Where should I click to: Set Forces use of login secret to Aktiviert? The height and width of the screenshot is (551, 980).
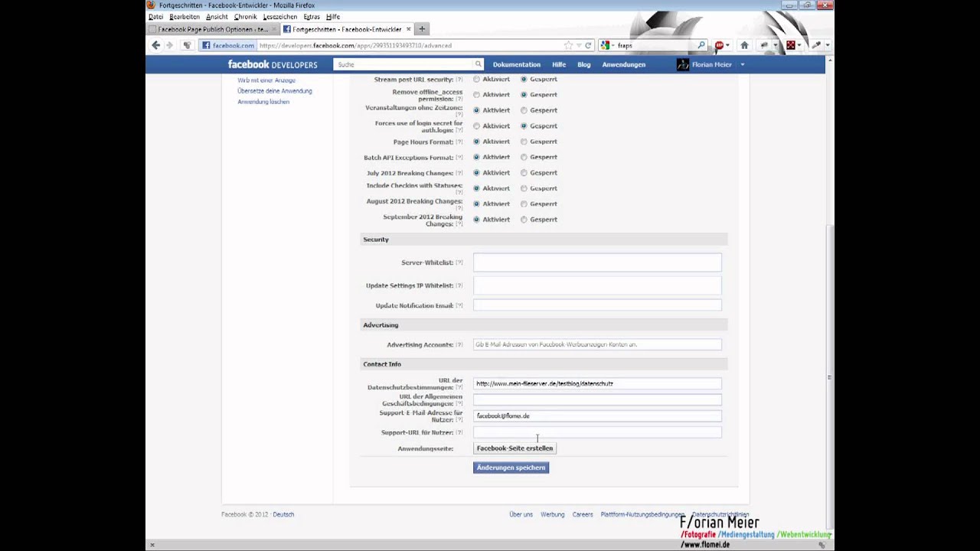point(477,126)
